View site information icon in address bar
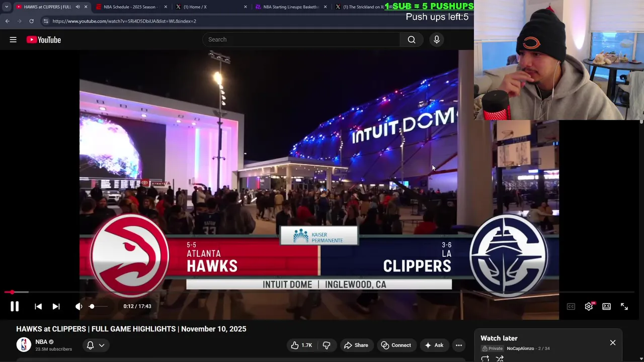The width and height of the screenshot is (644, 362). 46,21
